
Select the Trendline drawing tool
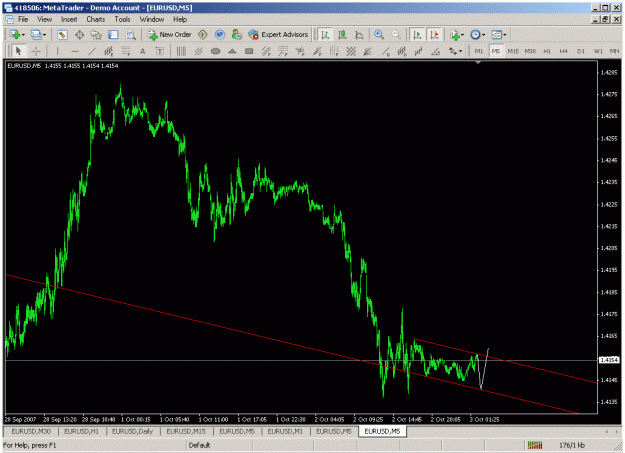pyautogui.click(x=92, y=51)
